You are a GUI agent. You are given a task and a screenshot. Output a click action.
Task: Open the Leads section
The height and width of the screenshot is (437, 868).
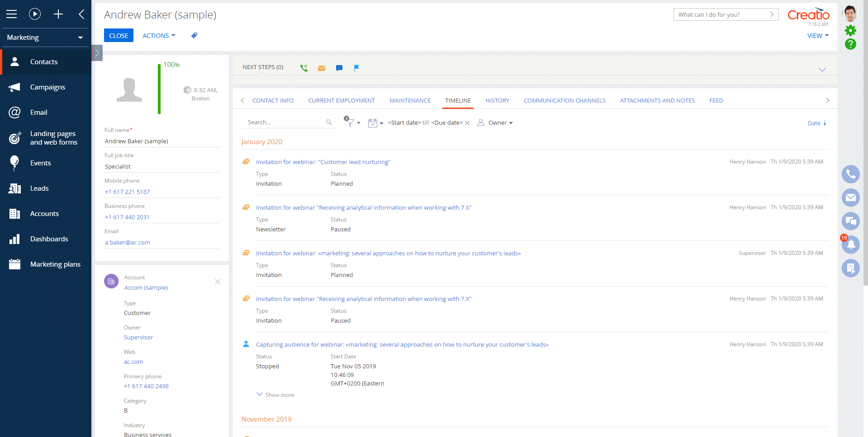pos(46,188)
